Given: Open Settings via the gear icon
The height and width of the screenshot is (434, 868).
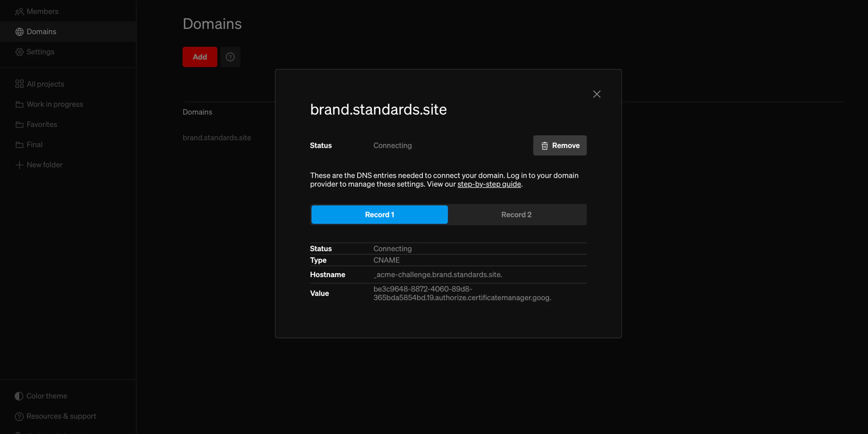Looking at the screenshot, I should pyautogui.click(x=20, y=52).
